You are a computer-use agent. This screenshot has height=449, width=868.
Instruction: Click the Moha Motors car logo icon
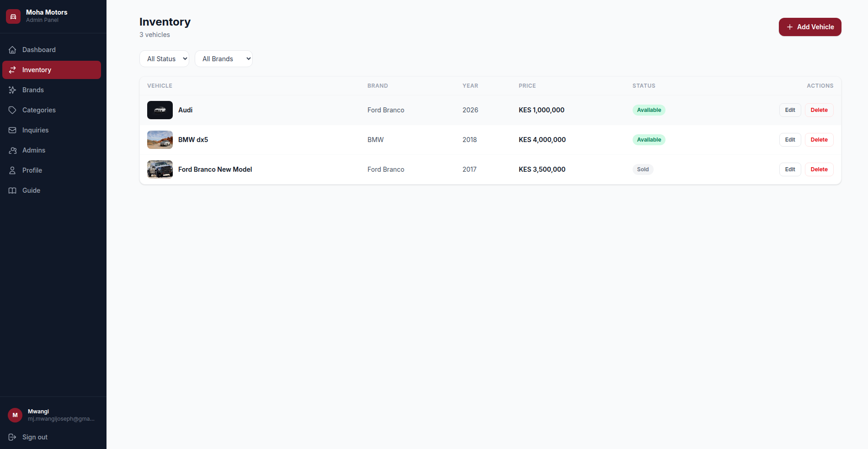tap(13, 16)
